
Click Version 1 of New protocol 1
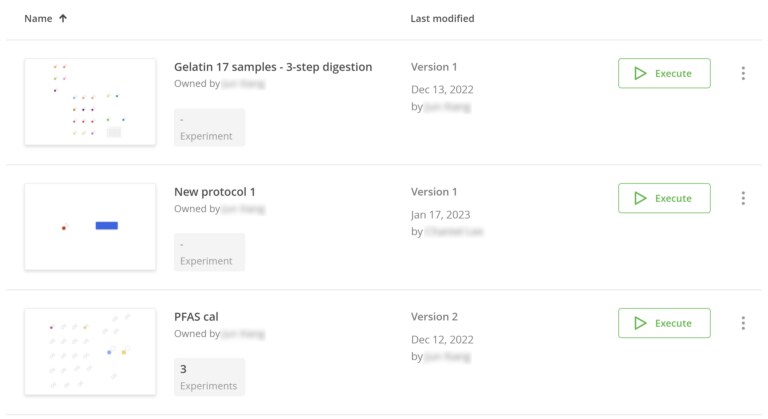point(434,192)
